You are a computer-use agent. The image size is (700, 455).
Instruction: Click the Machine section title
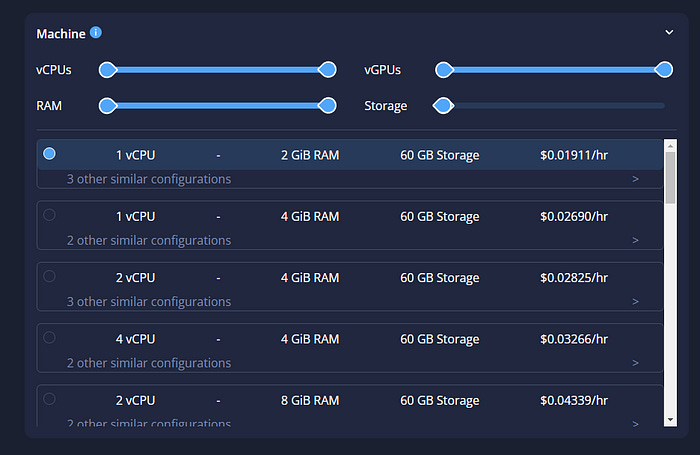[61, 34]
